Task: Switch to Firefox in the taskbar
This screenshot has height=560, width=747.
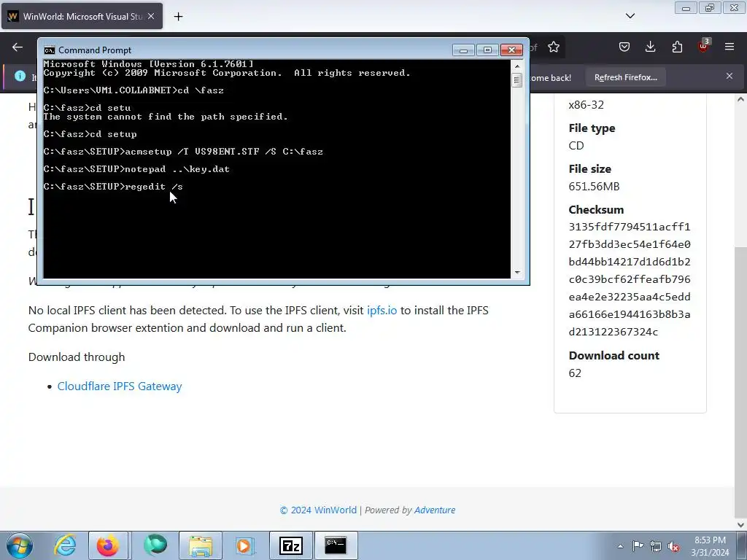Action: click(108, 545)
